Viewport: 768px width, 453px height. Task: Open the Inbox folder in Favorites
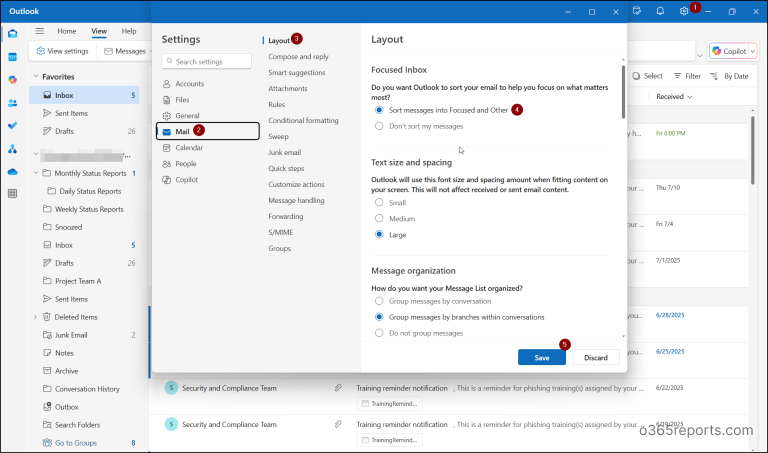point(84,95)
